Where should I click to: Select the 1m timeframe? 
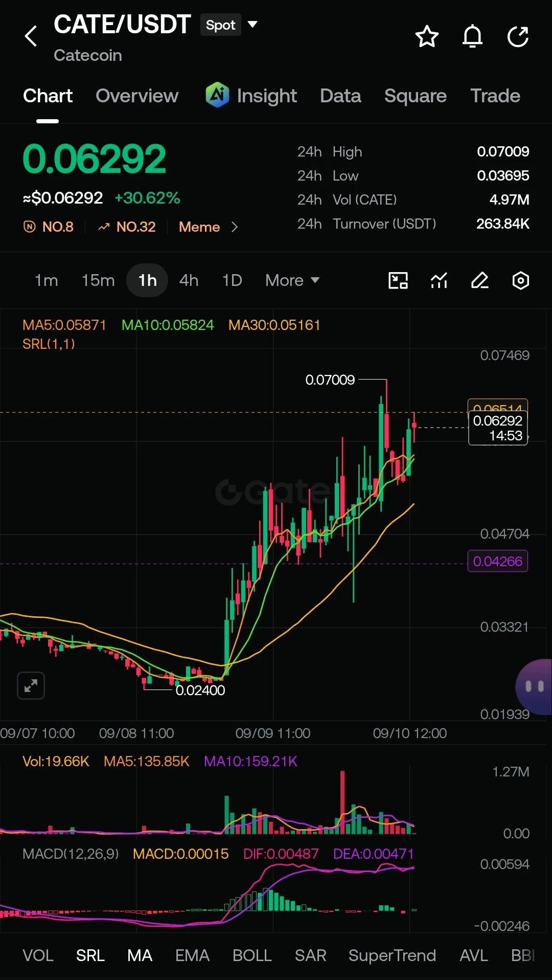click(x=47, y=280)
